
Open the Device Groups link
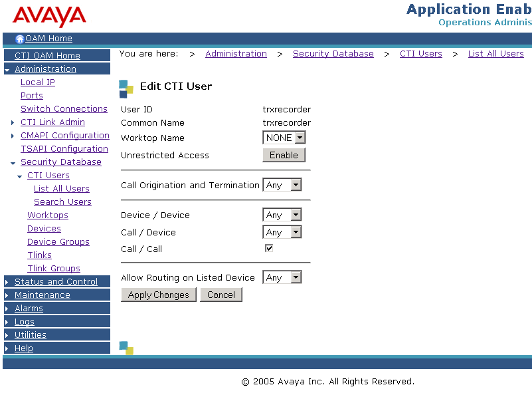point(58,241)
